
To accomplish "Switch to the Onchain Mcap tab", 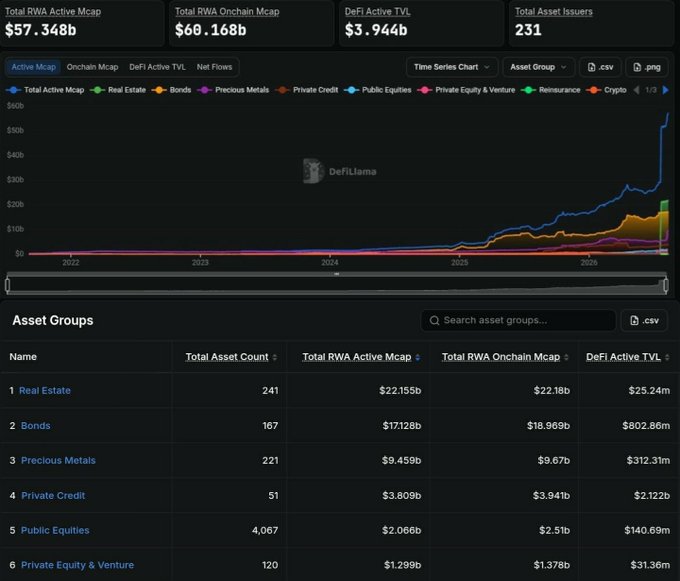I will click(92, 67).
